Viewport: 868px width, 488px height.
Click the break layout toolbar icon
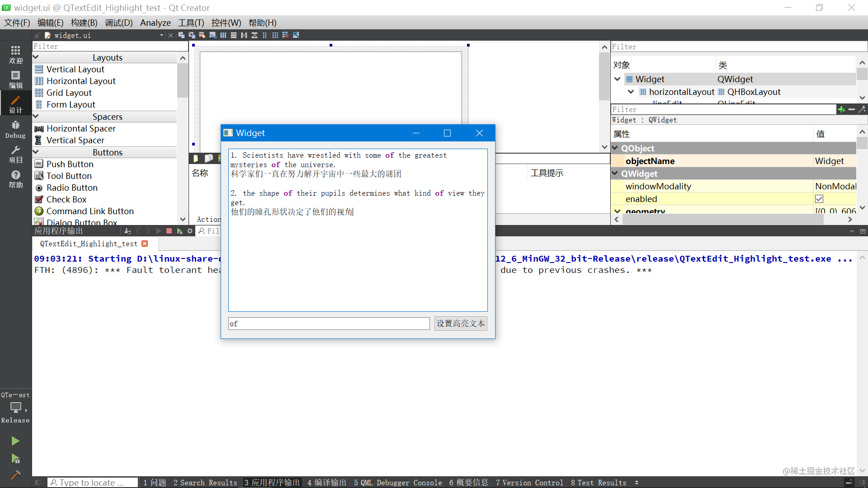click(285, 35)
